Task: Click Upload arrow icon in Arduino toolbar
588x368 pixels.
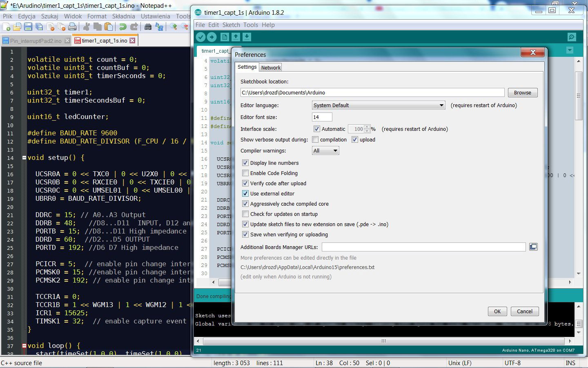Action: click(x=212, y=37)
